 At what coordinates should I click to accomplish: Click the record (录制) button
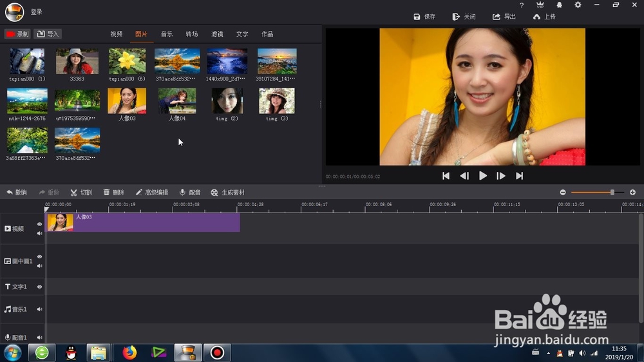click(x=17, y=33)
